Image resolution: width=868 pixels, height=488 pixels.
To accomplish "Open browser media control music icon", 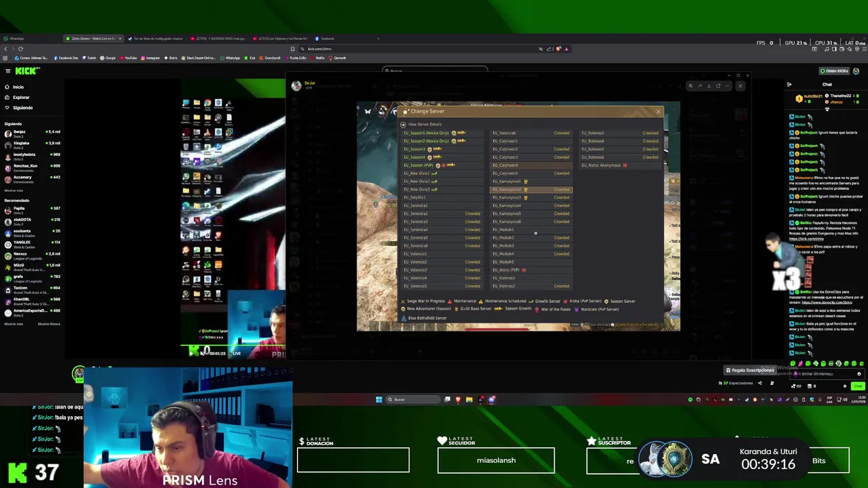I will pos(828,49).
